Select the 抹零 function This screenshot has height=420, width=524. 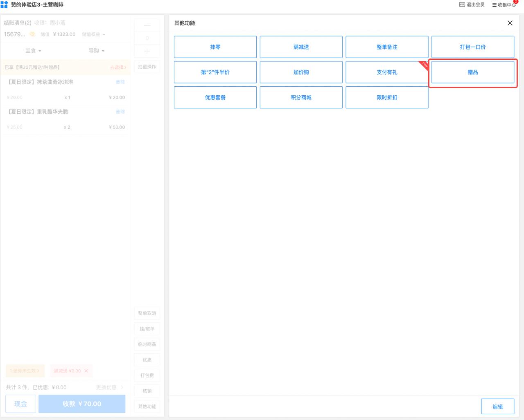point(215,47)
